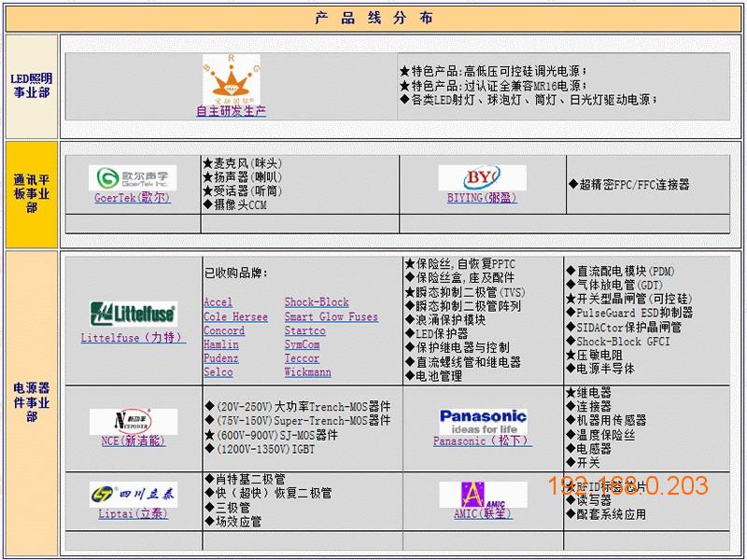Click the PulseGuard ESD抑制器 text
The width and height of the screenshot is (747, 560).
(x=629, y=313)
